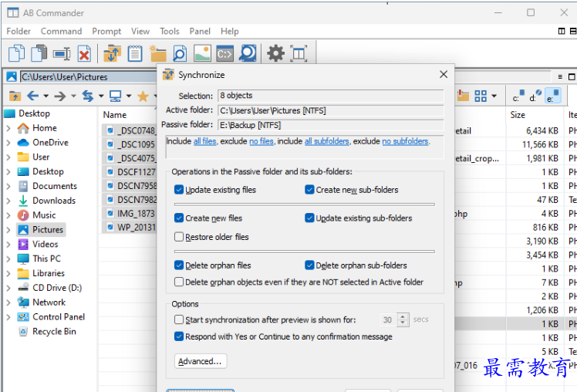Click the Delete file red X icon
577x392 pixels.
pyautogui.click(x=84, y=54)
